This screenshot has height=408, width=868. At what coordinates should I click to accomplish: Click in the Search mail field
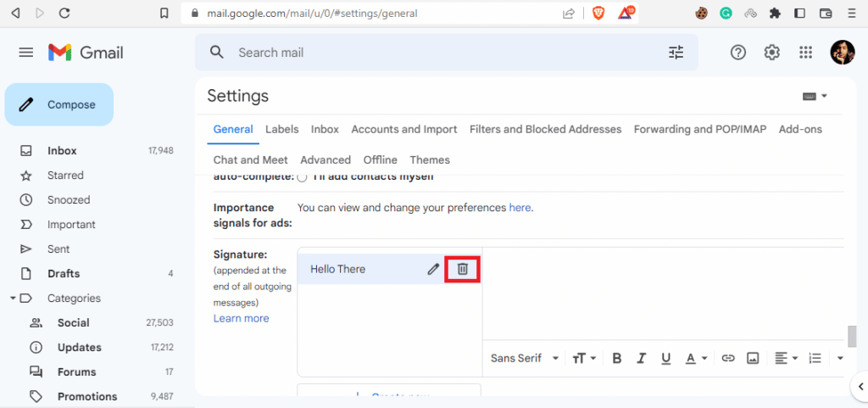pyautogui.click(x=441, y=53)
